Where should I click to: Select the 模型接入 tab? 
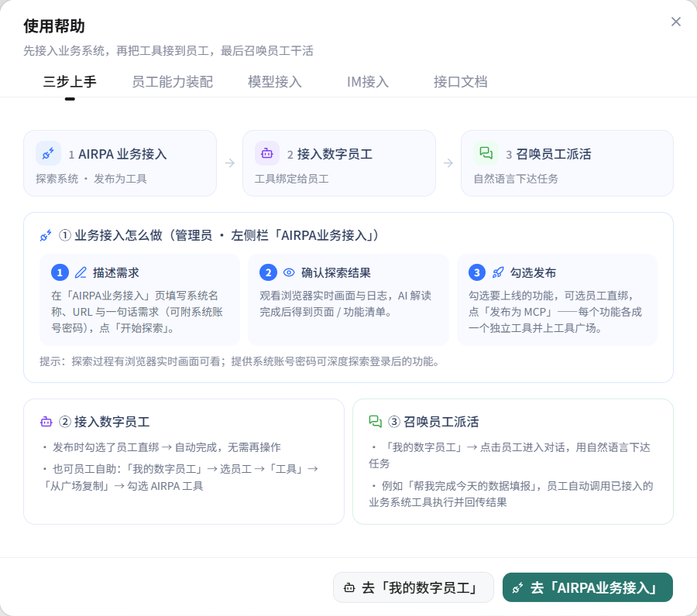275,82
